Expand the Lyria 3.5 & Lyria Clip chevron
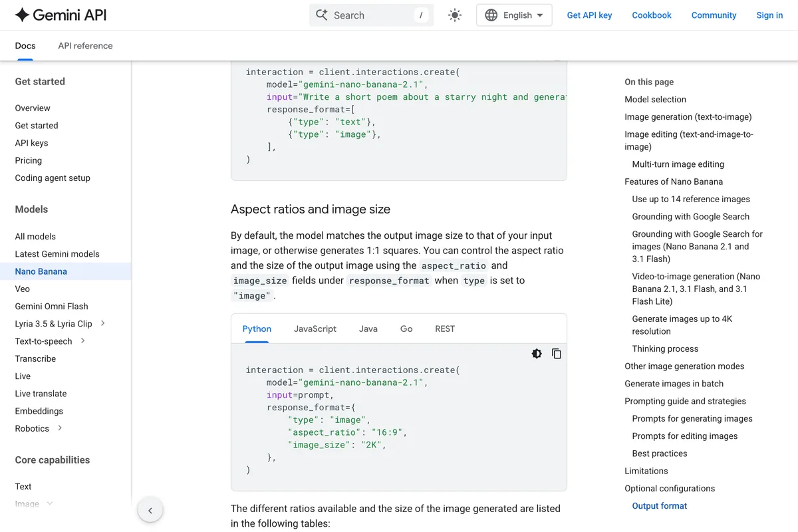The width and height of the screenshot is (798, 532). point(102,323)
